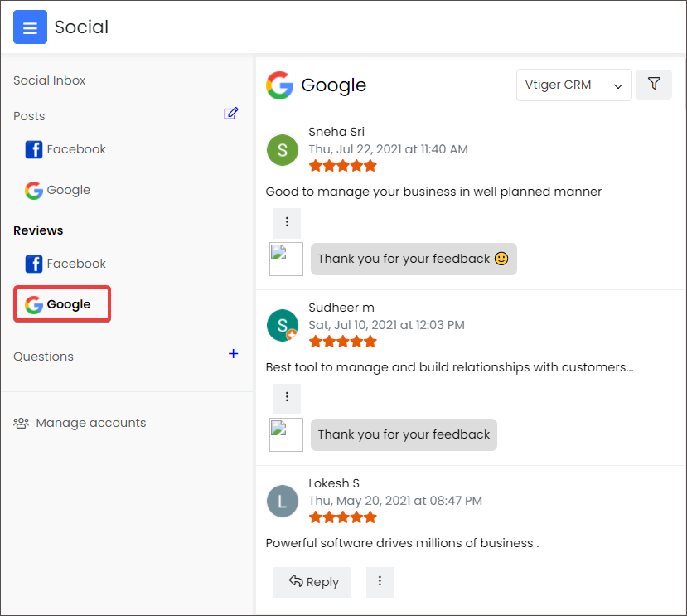Click the five-star rating on Sneha Sri's review
The height and width of the screenshot is (616, 687).
pos(342,166)
